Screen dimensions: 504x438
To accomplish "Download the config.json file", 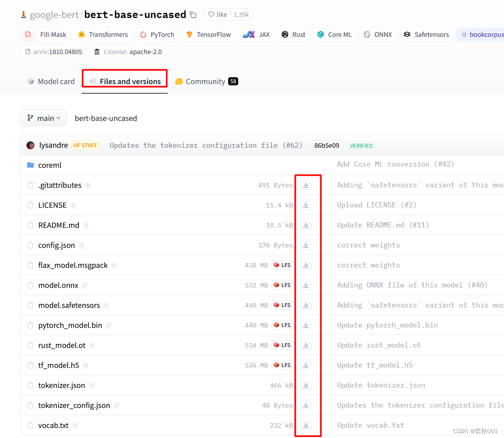I will 306,245.
